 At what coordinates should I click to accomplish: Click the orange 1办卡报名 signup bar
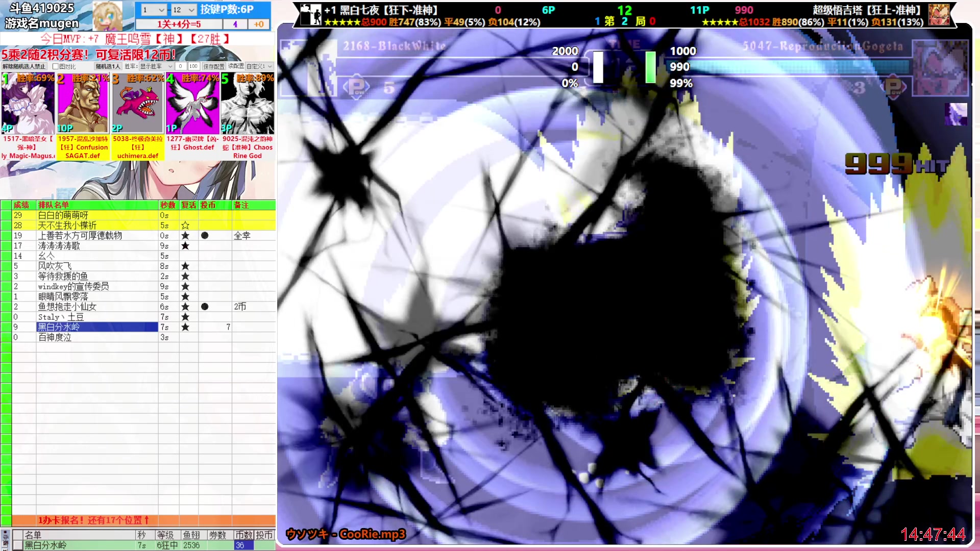(x=143, y=520)
